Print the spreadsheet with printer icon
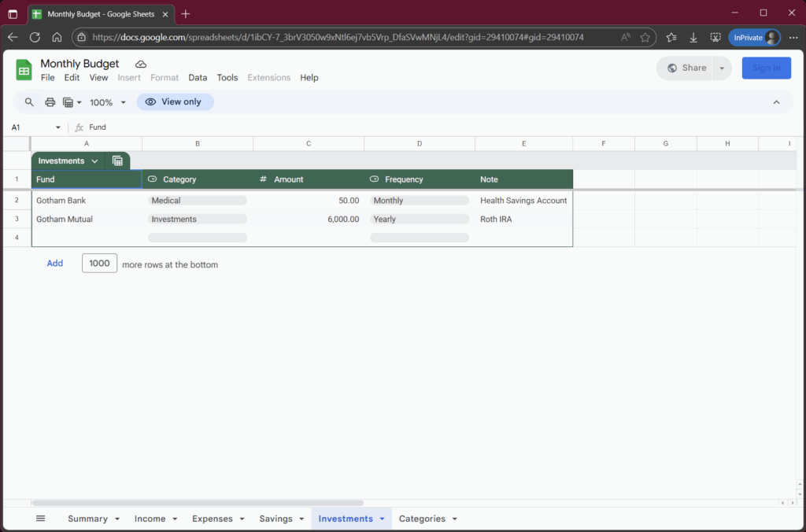Image resolution: width=806 pixels, height=532 pixels. [x=50, y=102]
